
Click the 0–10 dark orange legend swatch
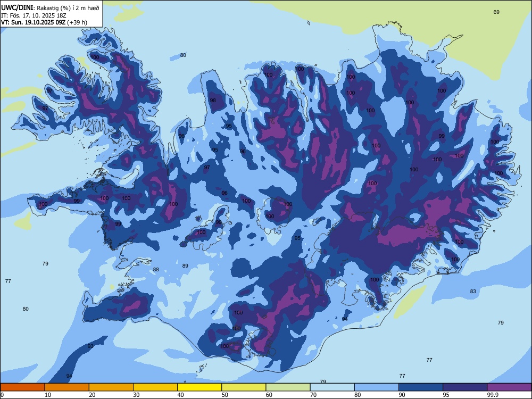[x=22, y=387]
